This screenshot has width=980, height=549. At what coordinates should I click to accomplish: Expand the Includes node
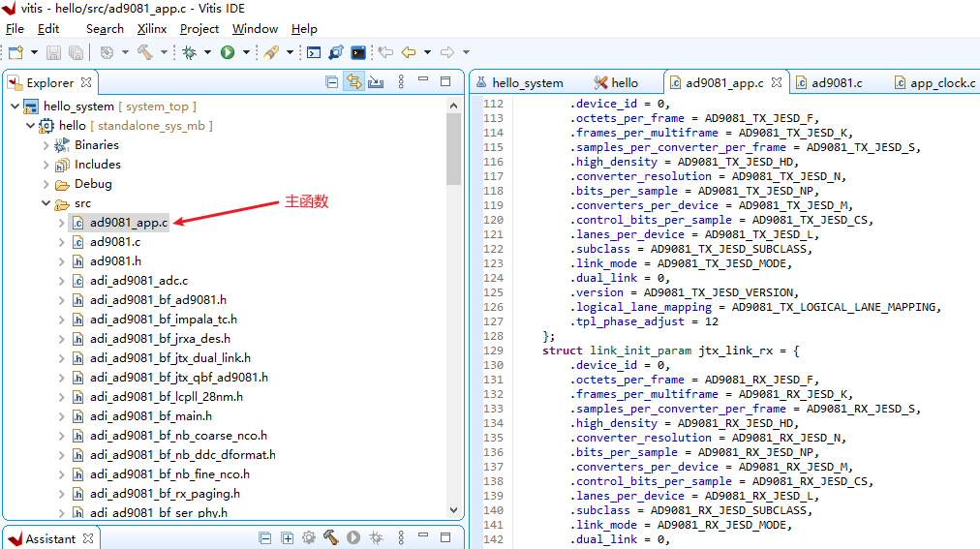click(x=46, y=165)
